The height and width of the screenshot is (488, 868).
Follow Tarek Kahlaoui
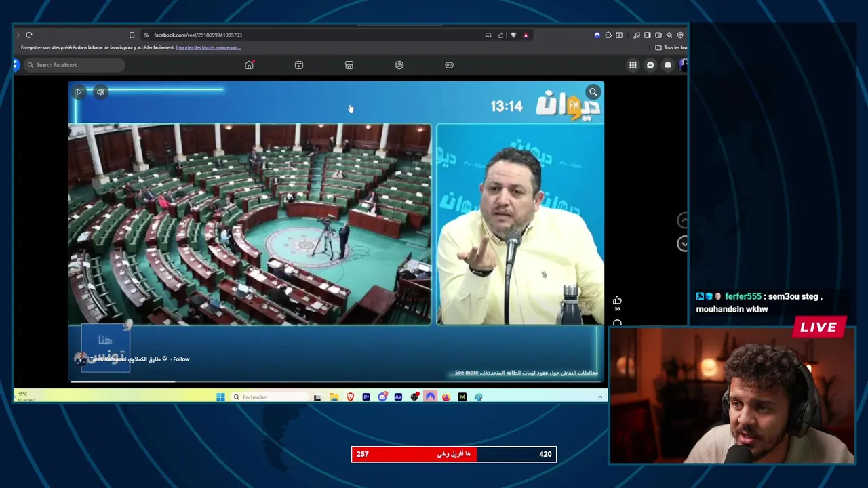tap(181, 359)
